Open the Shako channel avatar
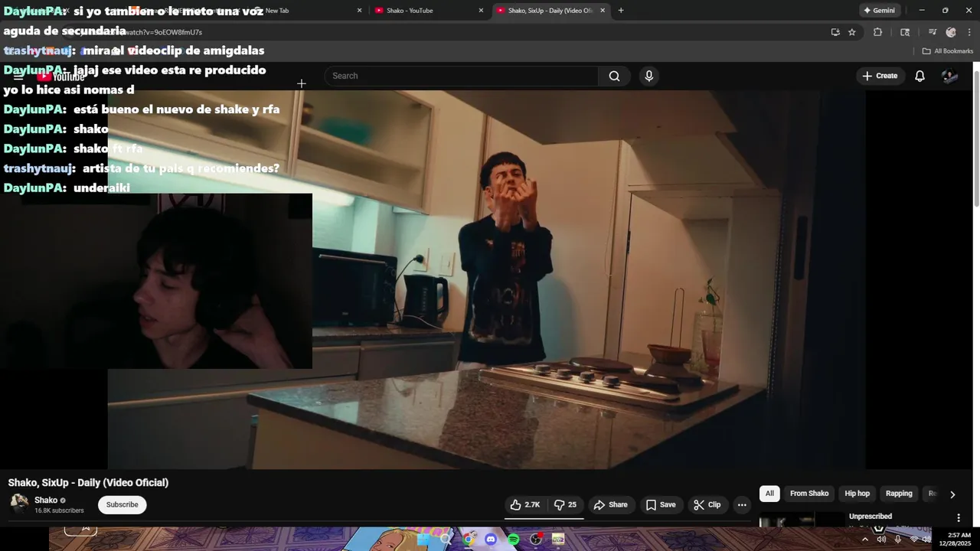This screenshot has width=980, height=551. pyautogui.click(x=19, y=504)
